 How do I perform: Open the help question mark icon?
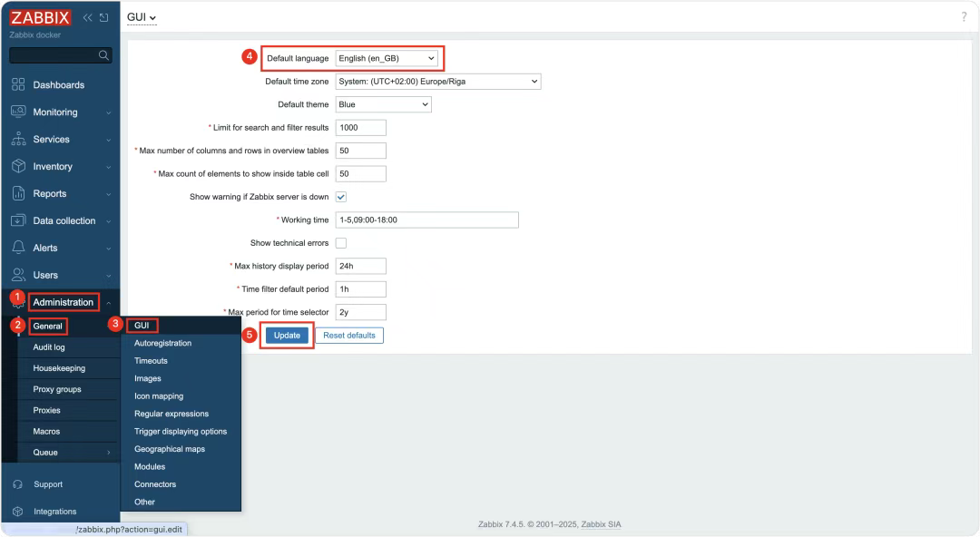coord(964,17)
